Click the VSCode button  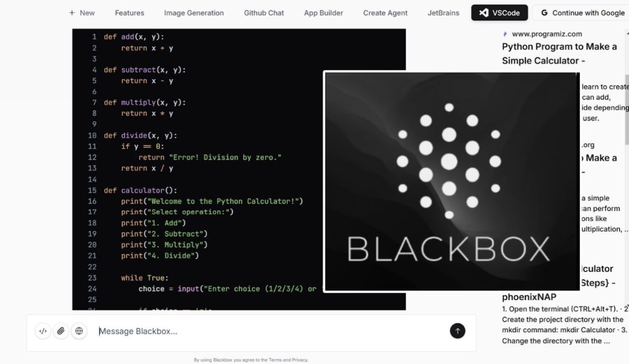tap(499, 13)
